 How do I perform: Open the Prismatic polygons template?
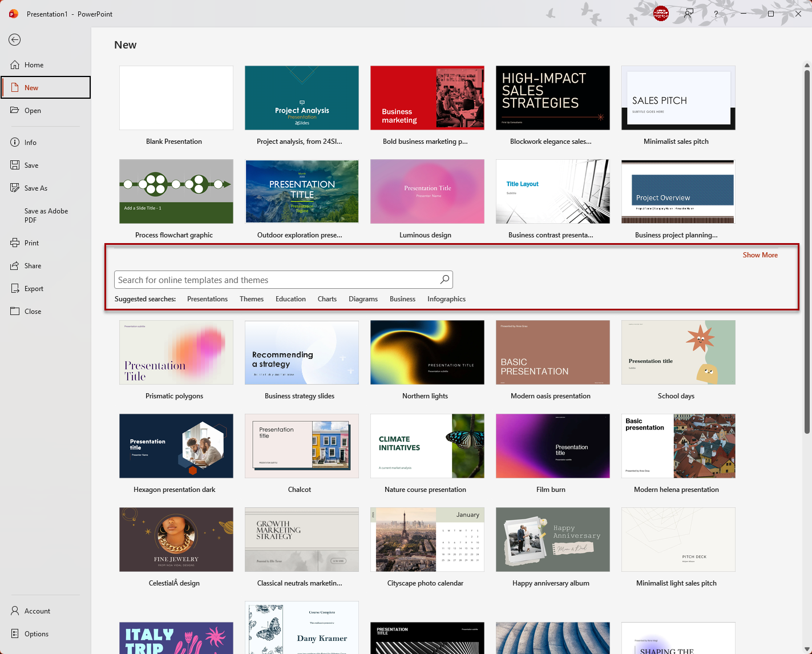[x=176, y=352]
